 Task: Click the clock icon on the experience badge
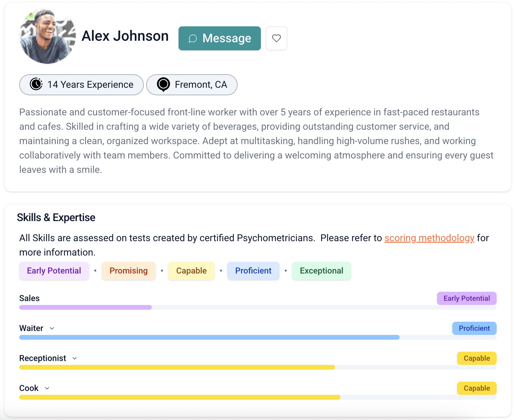(x=36, y=85)
